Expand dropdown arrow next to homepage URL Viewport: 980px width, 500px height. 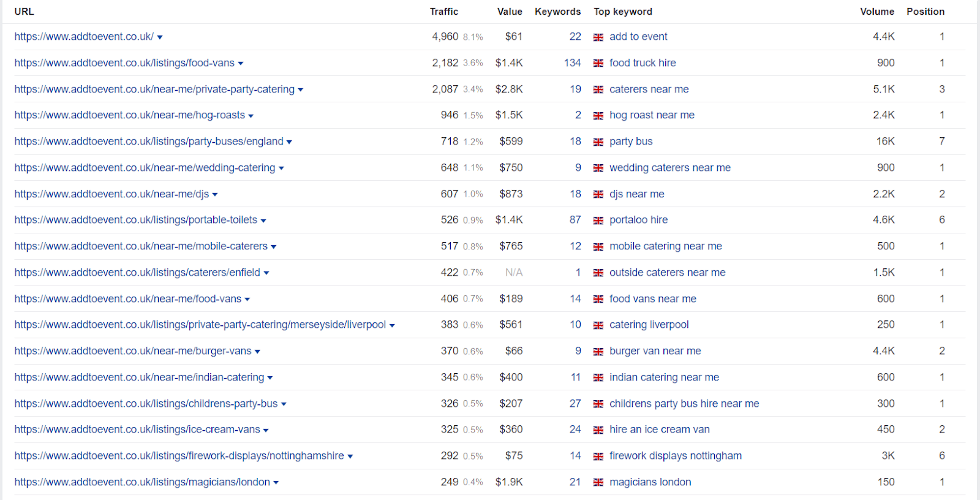(160, 37)
